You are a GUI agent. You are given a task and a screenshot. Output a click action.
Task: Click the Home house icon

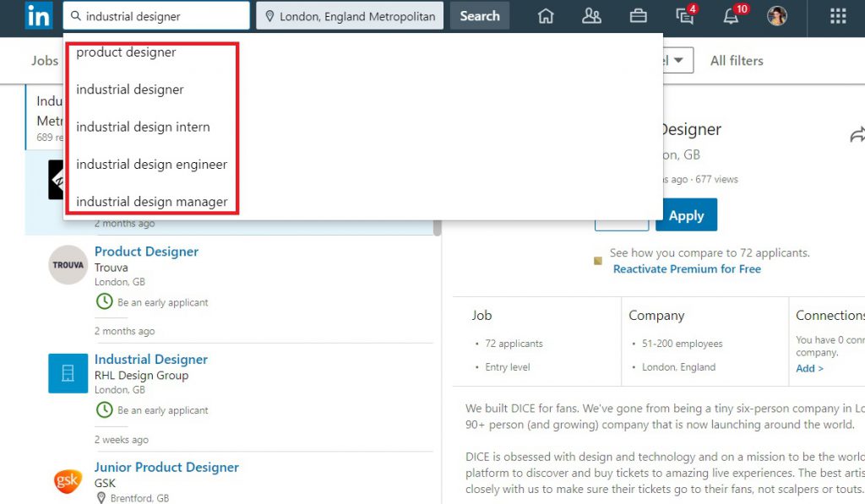tap(546, 16)
